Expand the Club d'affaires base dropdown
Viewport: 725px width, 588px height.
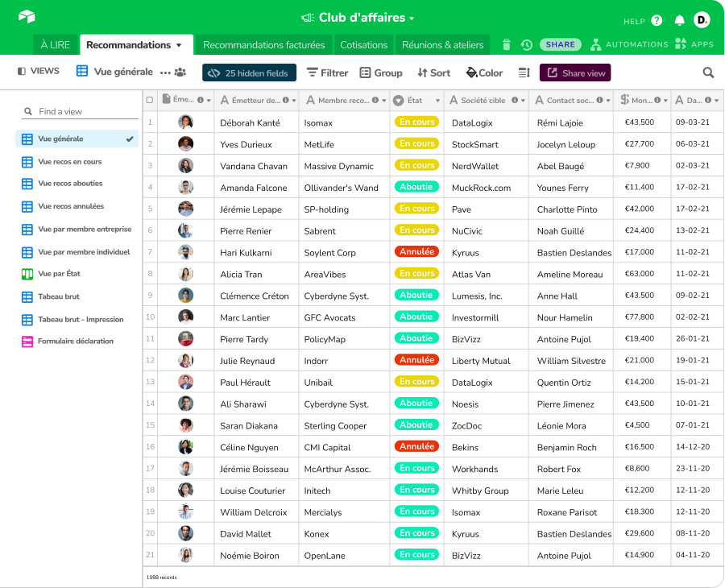coord(412,19)
